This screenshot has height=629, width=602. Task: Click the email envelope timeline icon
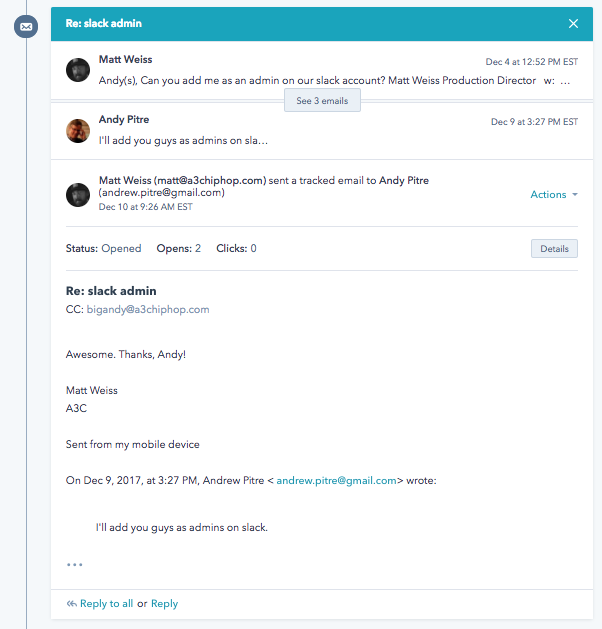point(26,27)
